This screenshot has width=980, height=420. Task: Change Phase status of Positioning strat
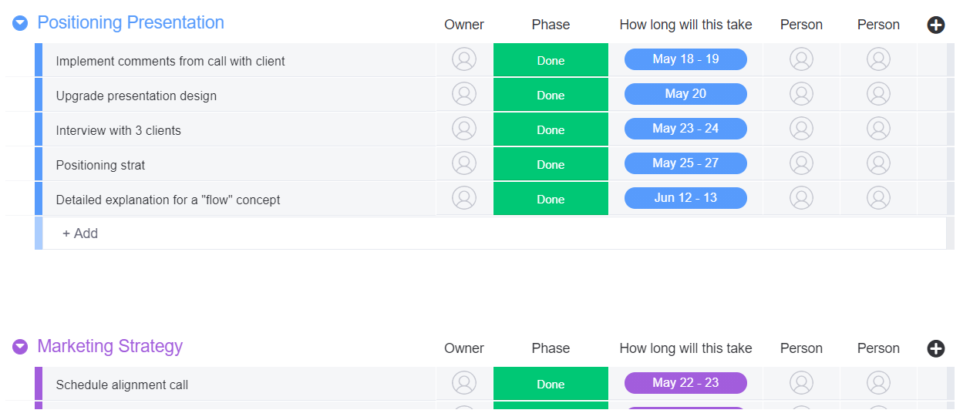pos(551,164)
